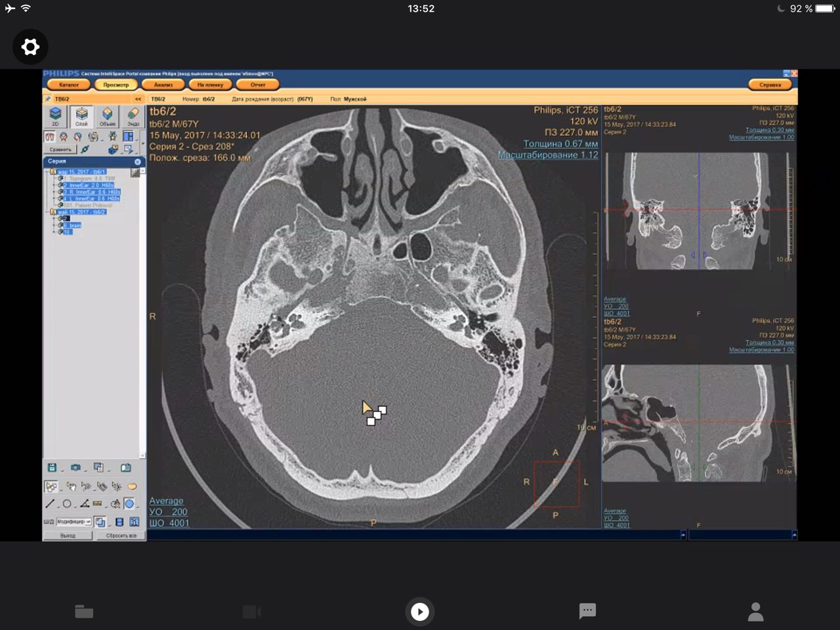
Task: Select series 3 R InnerEar 0.6 H60s
Action: (92, 192)
